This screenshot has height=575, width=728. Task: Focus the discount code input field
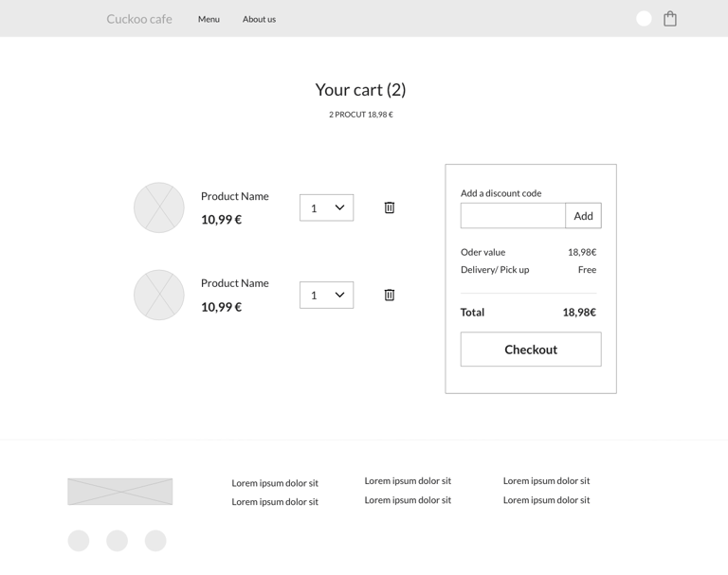[513, 216]
